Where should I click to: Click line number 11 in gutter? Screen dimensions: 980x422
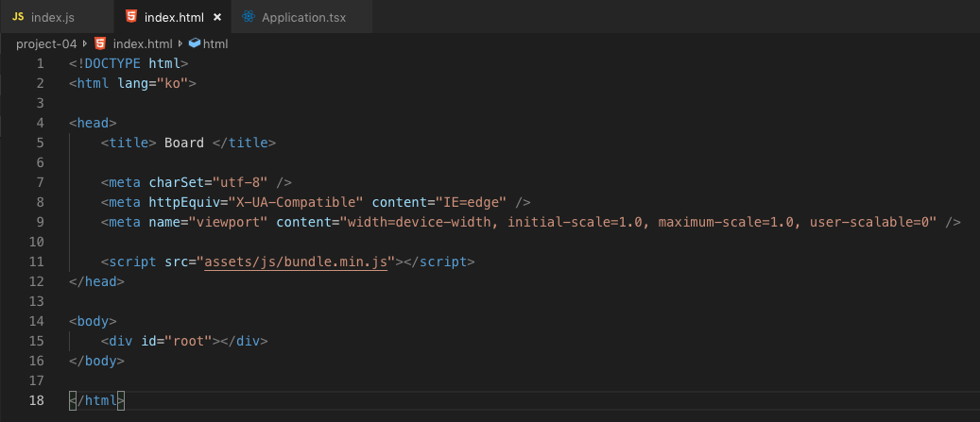click(36, 262)
